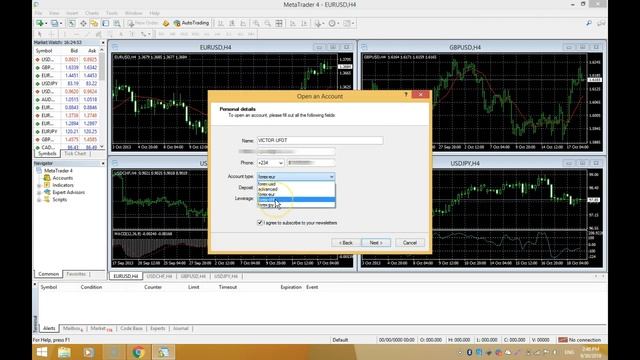Click the Next button in dialog
Screen dimensions: 640x360
pyautogui.click(x=376, y=243)
